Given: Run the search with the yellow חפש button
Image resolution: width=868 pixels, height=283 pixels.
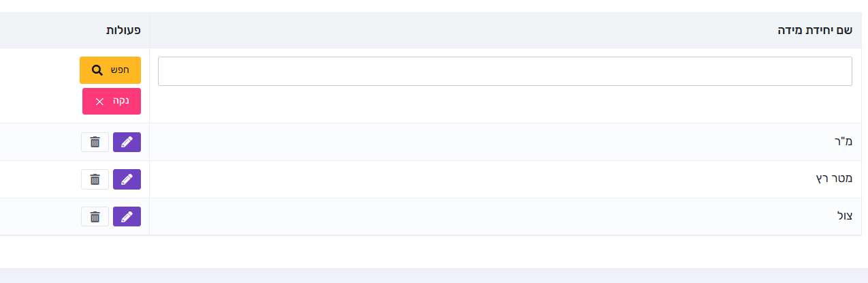Looking at the screenshot, I should pos(110,70).
